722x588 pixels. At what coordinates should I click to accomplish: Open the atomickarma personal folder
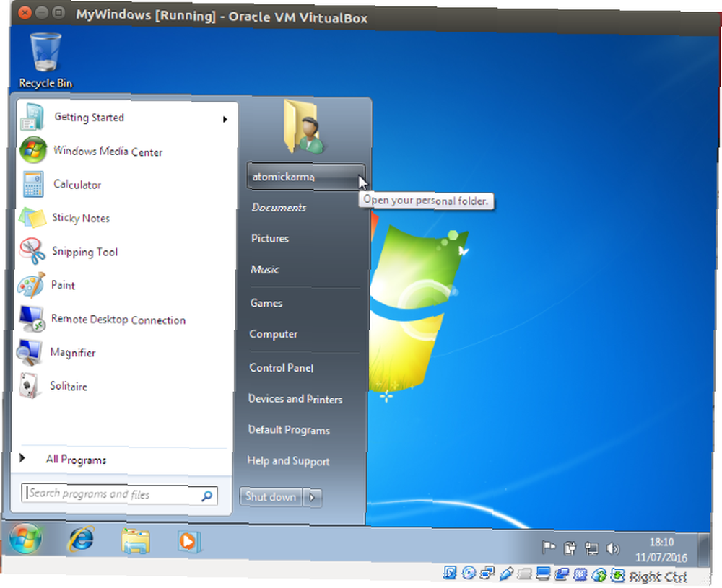click(x=305, y=177)
